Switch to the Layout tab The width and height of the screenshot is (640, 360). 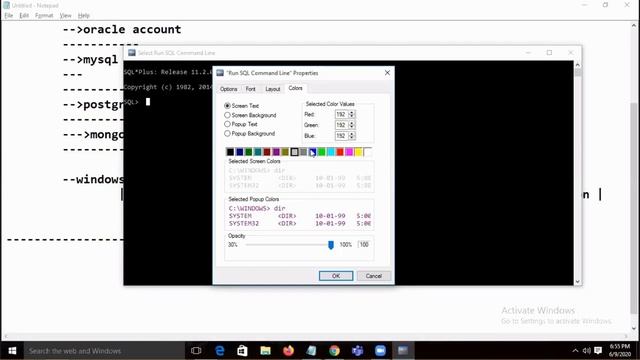click(273, 89)
